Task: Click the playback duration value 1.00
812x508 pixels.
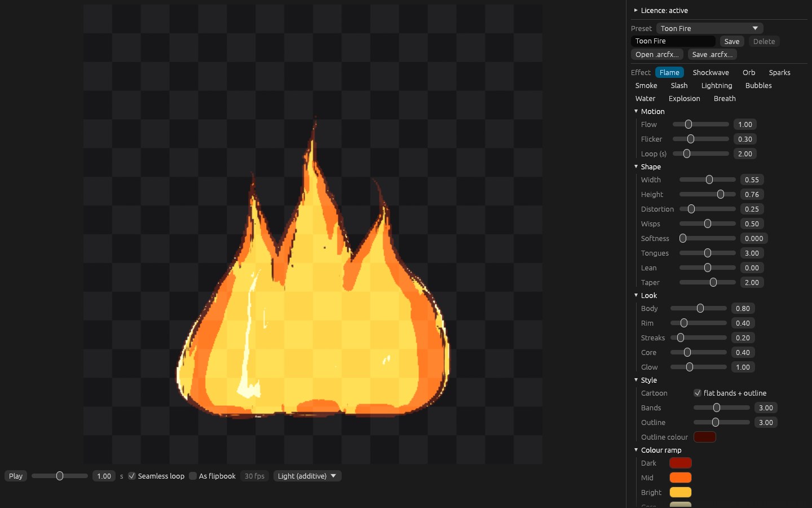Action: (104, 476)
